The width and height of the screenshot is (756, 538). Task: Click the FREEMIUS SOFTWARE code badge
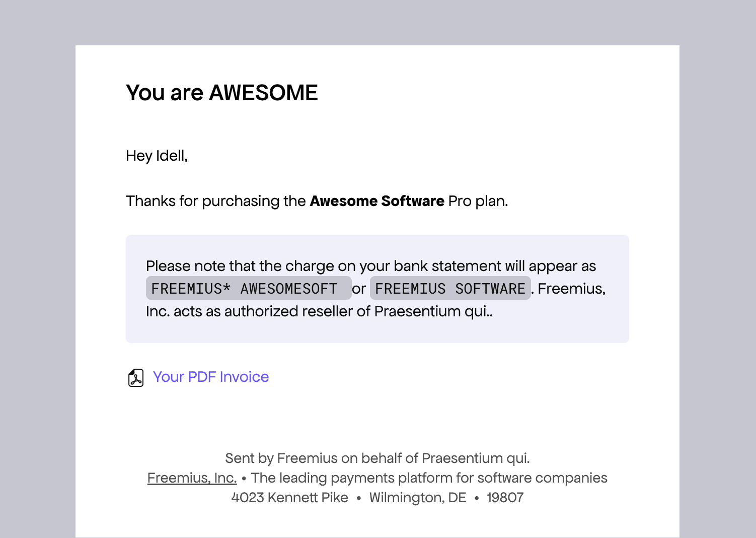[450, 288]
